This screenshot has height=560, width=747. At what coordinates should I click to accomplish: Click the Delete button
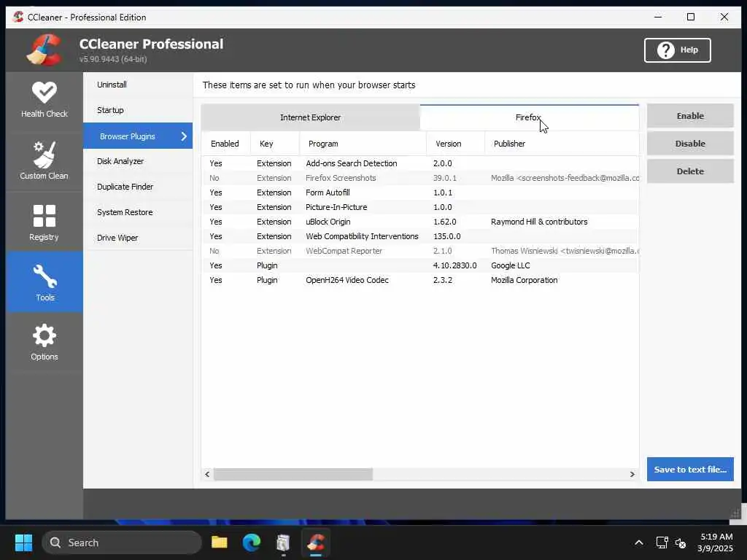pyautogui.click(x=690, y=171)
